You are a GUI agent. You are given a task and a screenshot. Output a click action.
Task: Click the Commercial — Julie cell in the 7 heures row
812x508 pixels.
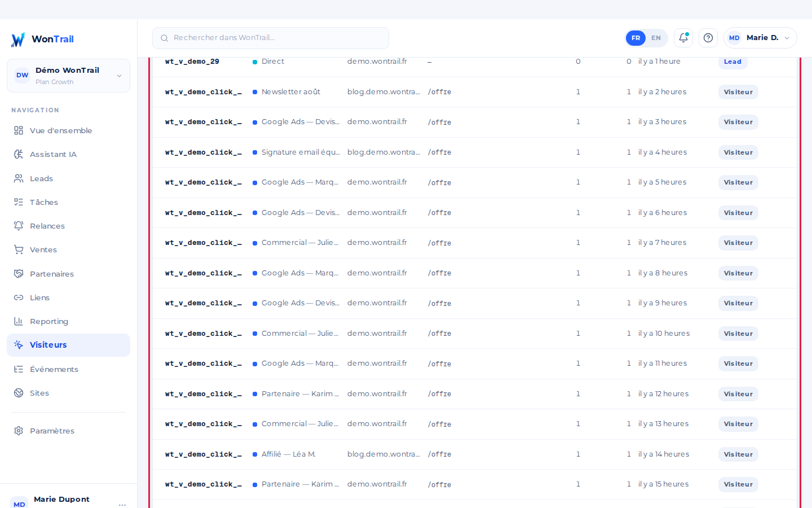pyautogui.click(x=300, y=243)
